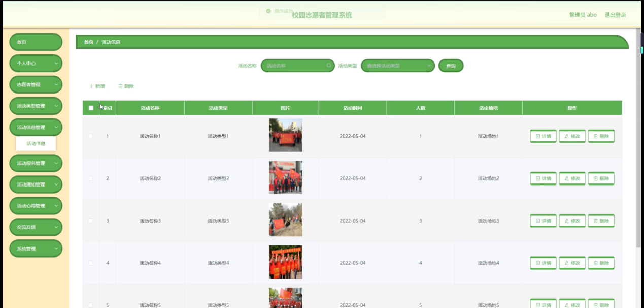Click the 人数 column header
Screen dimensions: 644x308
tap(420, 108)
